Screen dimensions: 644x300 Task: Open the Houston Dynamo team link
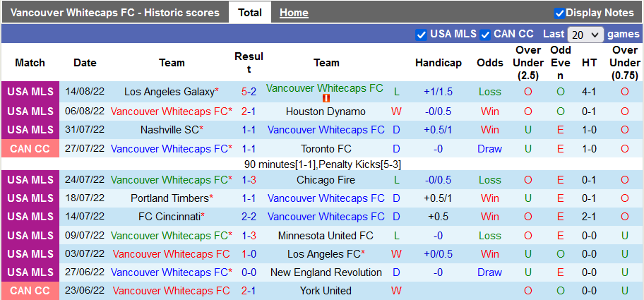[326, 112]
